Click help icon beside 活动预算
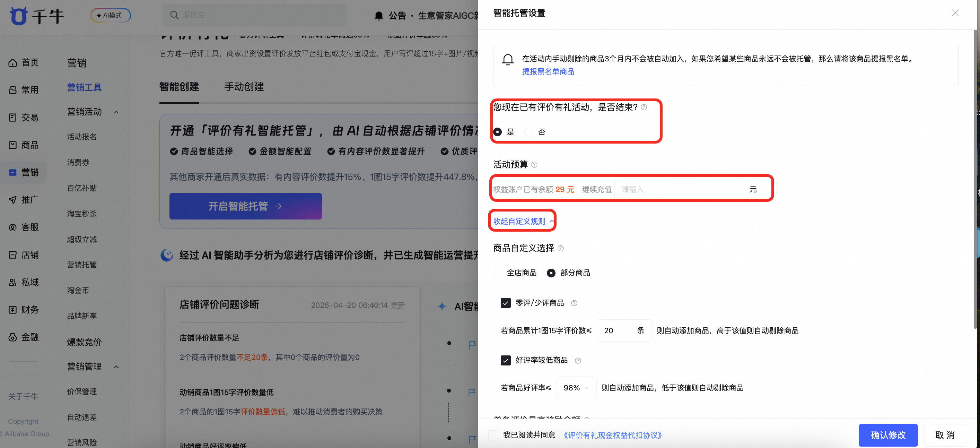Image resolution: width=980 pixels, height=448 pixels. click(x=534, y=165)
